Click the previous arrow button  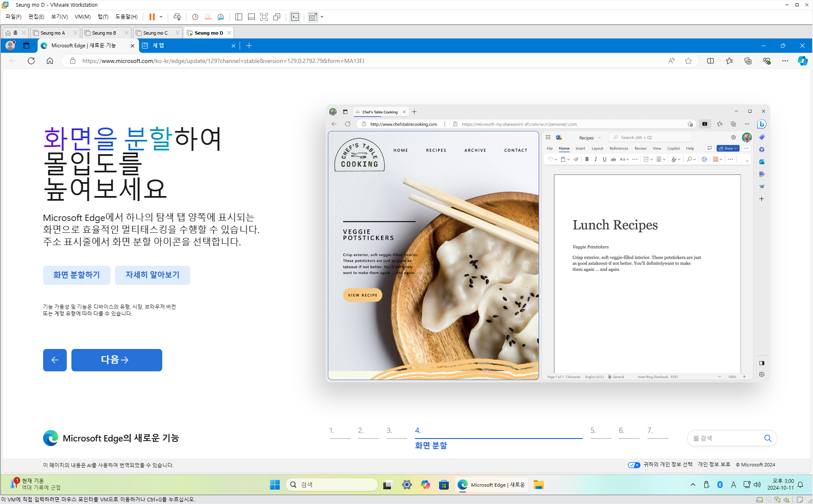coord(55,360)
